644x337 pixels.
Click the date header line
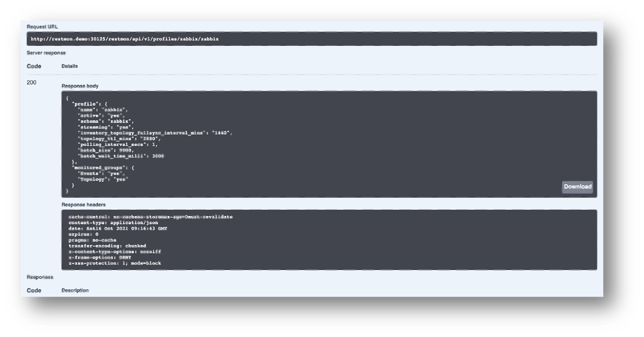coord(118,228)
